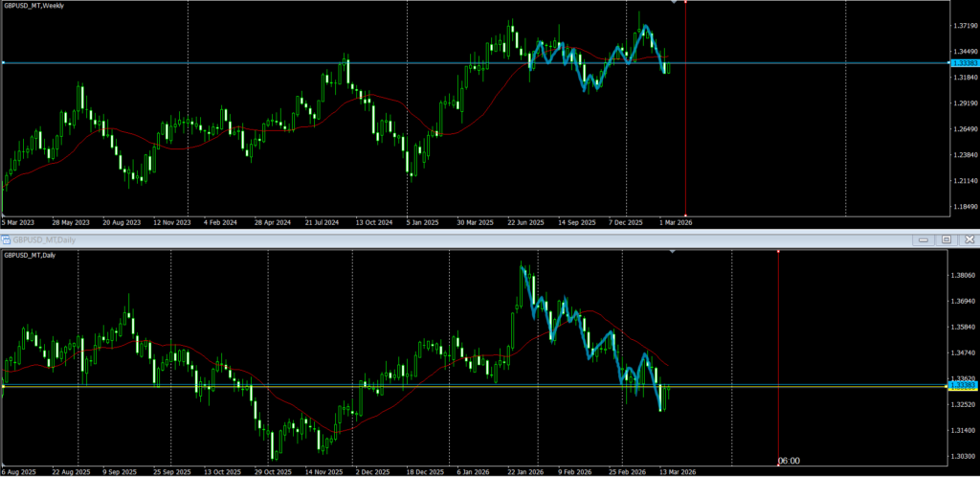Image resolution: width=980 pixels, height=477 pixels.
Task: Click the highlighted current price on Daily scale
Action: [960, 385]
